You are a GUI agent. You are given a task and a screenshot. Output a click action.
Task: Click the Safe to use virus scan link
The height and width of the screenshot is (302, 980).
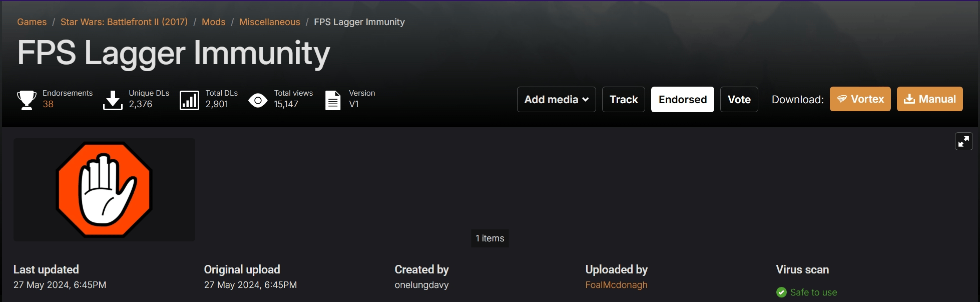coord(813,292)
